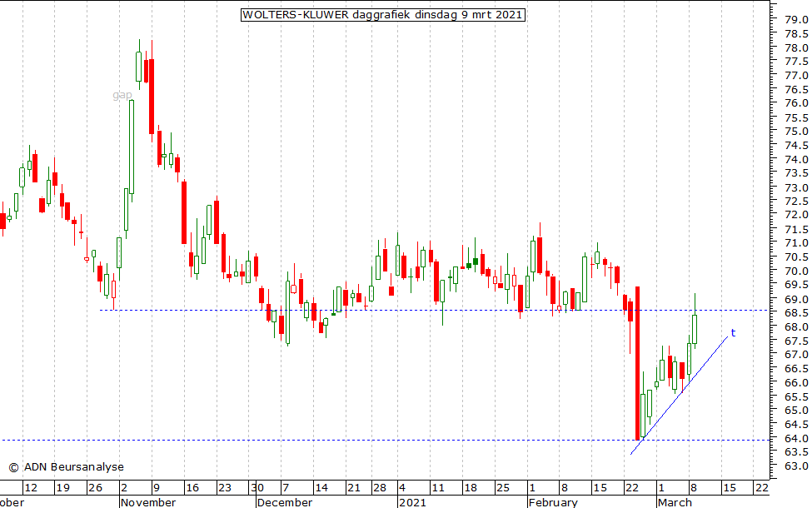
Task: Click the 67.5 price axis label
Action: pyautogui.click(x=796, y=341)
